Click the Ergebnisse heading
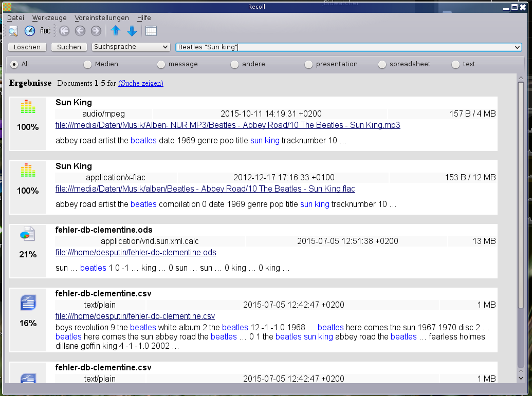Image resolution: width=532 pixels, height=396 pixels. click(30, 83)
